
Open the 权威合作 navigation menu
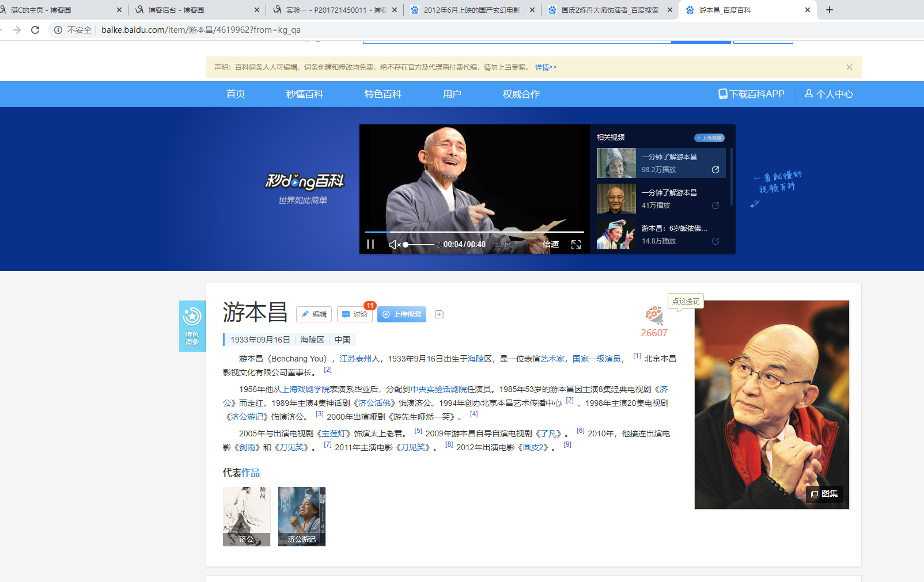pos(521,94)
